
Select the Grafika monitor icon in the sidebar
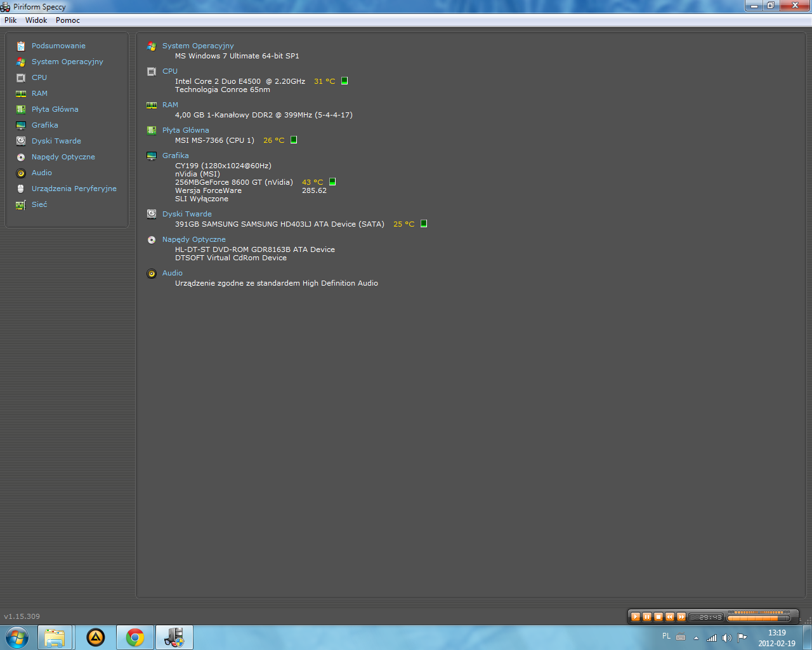[21, 125]
